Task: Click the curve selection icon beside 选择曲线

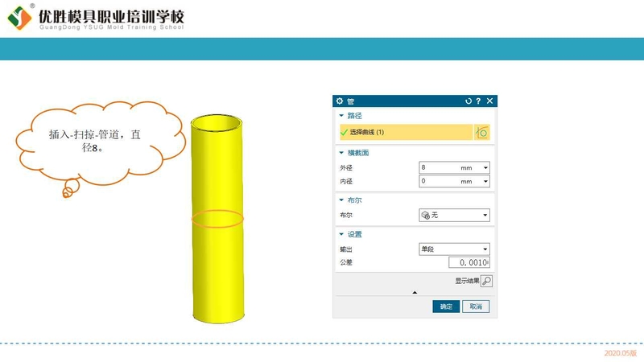Action: (x=481, y=132)
